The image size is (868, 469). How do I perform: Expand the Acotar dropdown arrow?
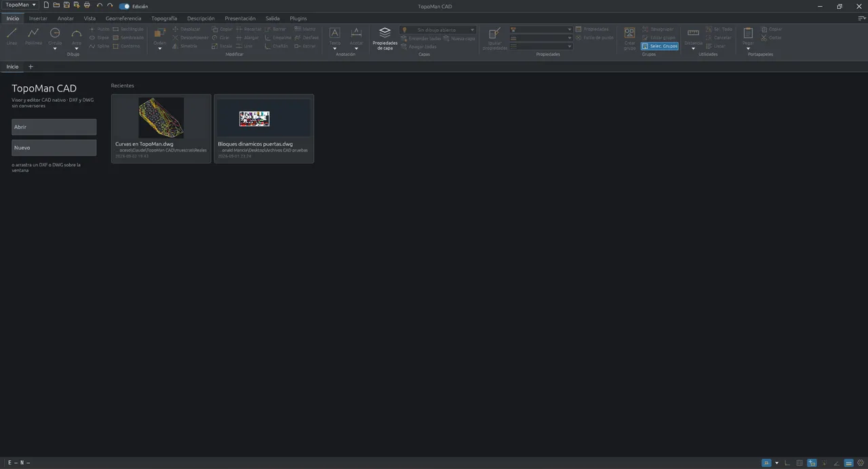coord(356,49)
